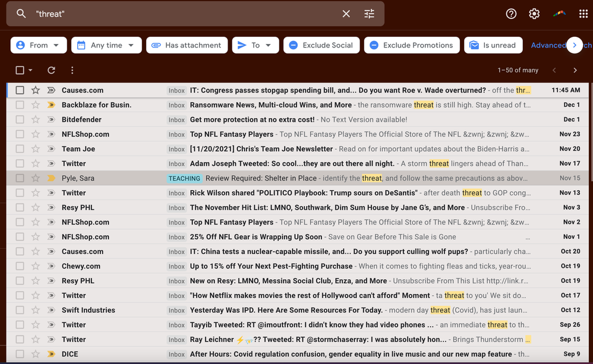The width and height of the screenshot is (593, 364).
Task: Open "The November Hit List" Resy email
Action: coord(327,208)
